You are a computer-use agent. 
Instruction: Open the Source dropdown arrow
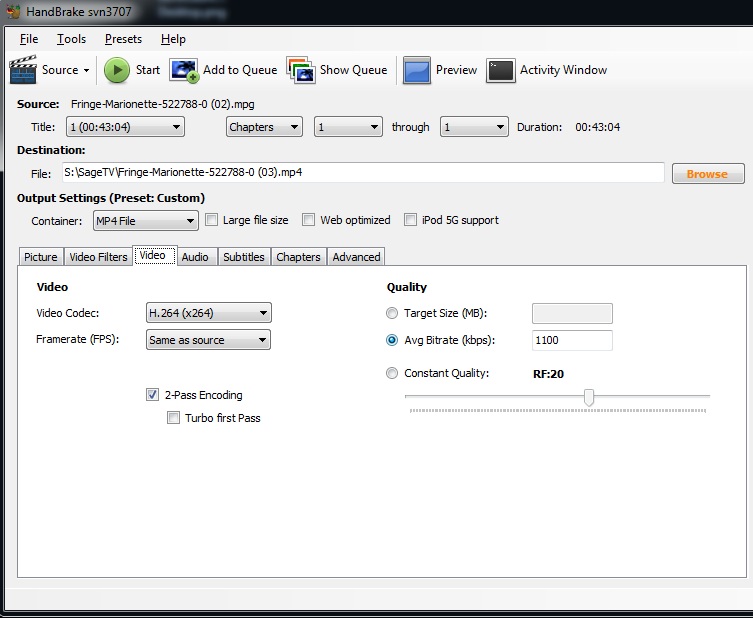coord(86,71)
